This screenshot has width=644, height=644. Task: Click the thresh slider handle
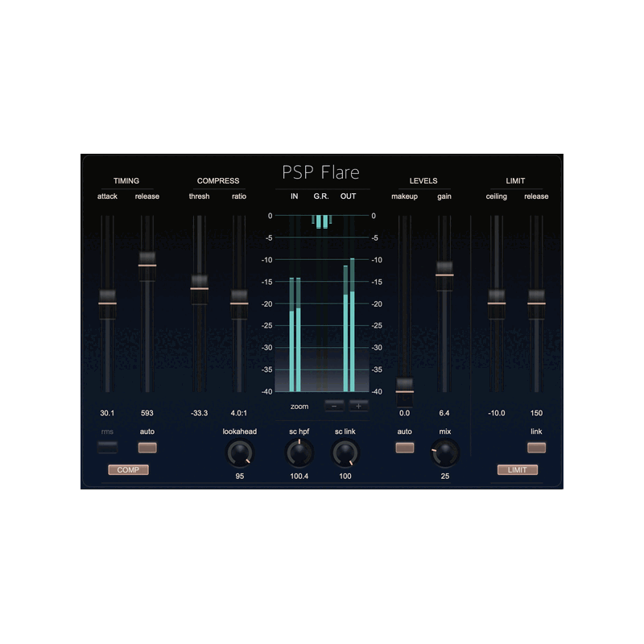(199, 289)
